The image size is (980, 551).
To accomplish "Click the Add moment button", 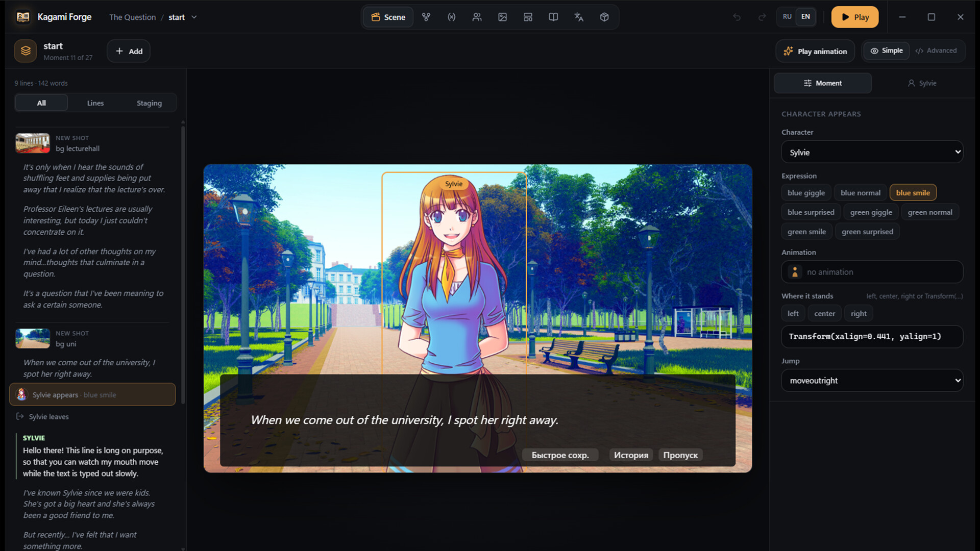I will click(129, 51).
